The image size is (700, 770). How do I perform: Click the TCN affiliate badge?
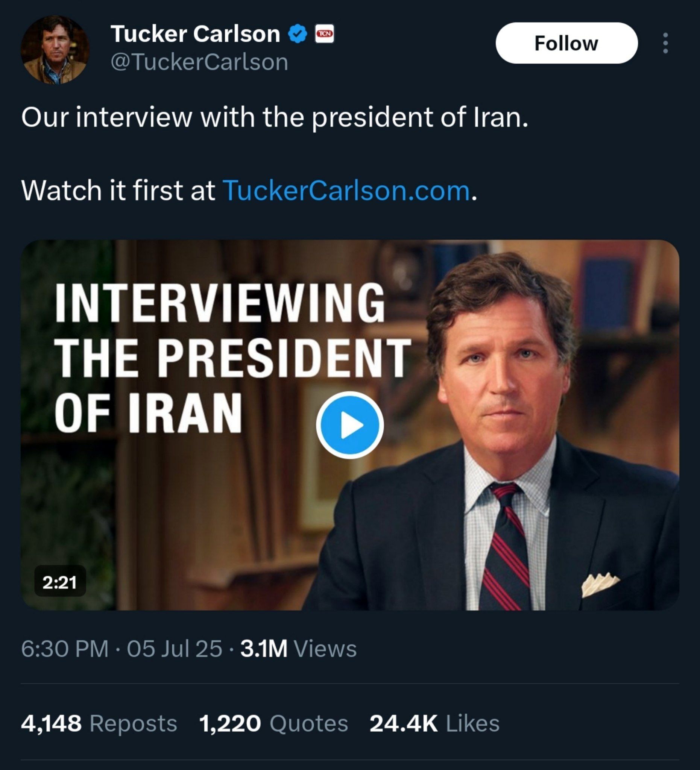[x=324, y=34]
